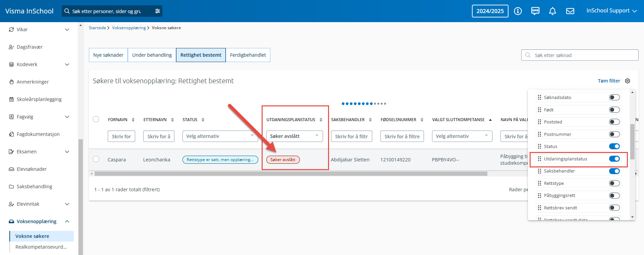The width and height of the screenshot is (644, 255).
Task: Expand the Elevinntak sidebar menu
Action: [x=67, y=204]
